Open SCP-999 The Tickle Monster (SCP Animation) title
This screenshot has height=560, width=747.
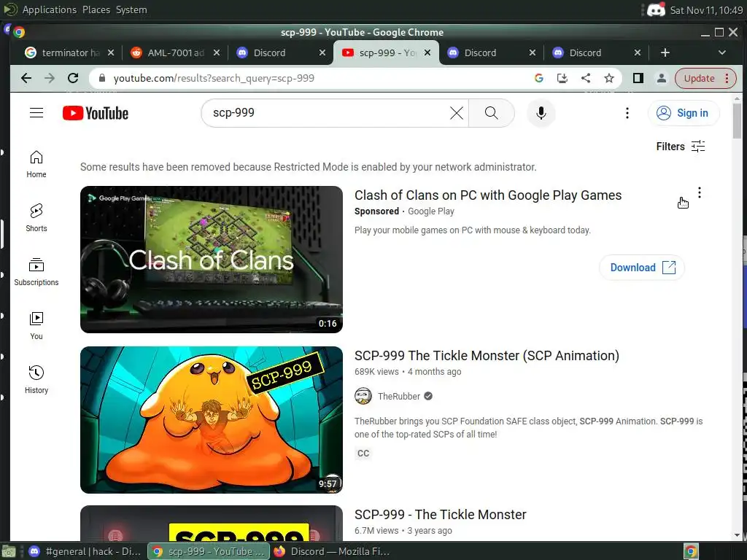point(487,356)
